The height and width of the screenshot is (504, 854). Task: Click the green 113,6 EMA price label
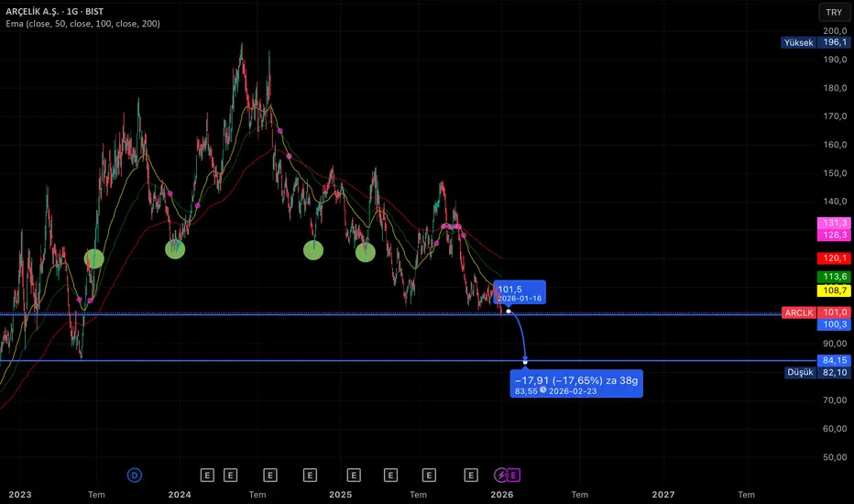pos(834,276)
